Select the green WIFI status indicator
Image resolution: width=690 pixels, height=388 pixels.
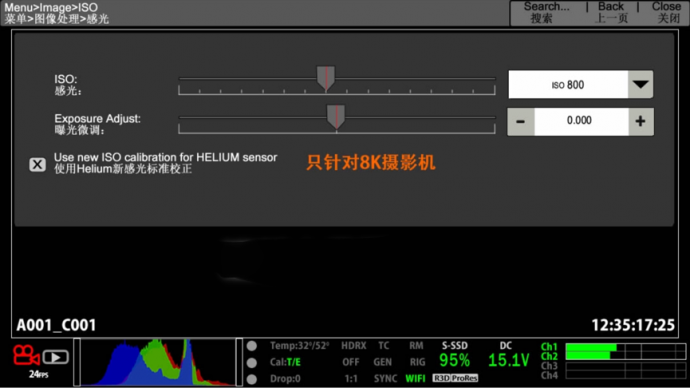coord(415,378)
